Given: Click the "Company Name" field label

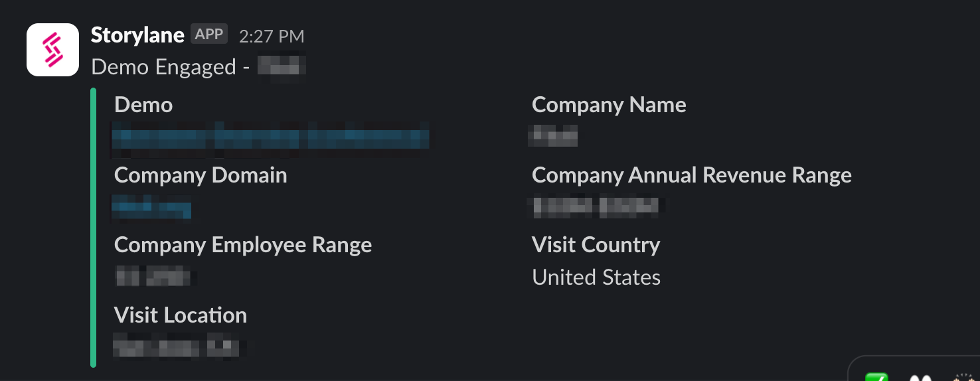Looking at the screenshot, I should 609,105.
